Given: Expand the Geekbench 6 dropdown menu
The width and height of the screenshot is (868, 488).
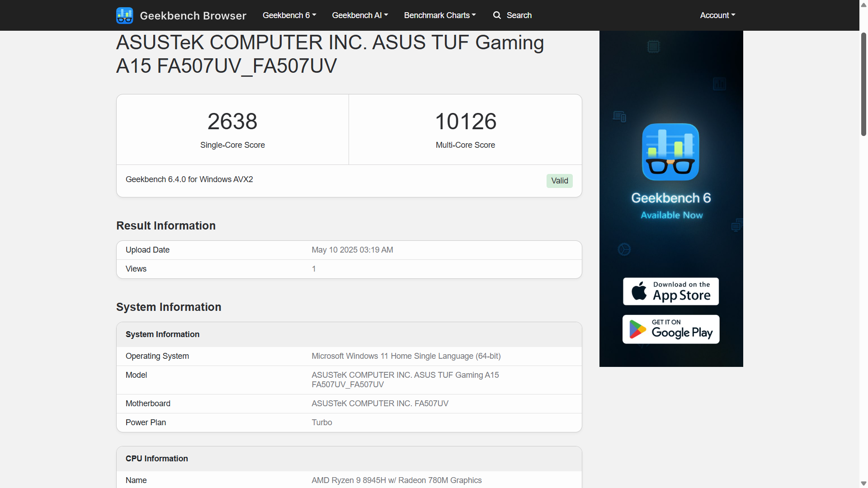Looking at the screenshot, I should tap(289, 15).
